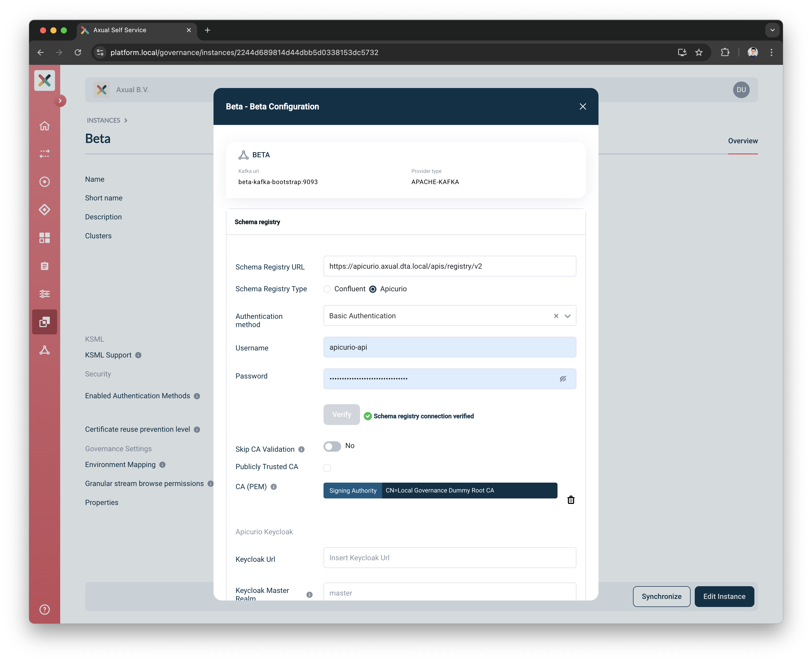812x662 pixels.
Task: Open the clipboard icon in sidebar
Action: (x=45, y=266)
